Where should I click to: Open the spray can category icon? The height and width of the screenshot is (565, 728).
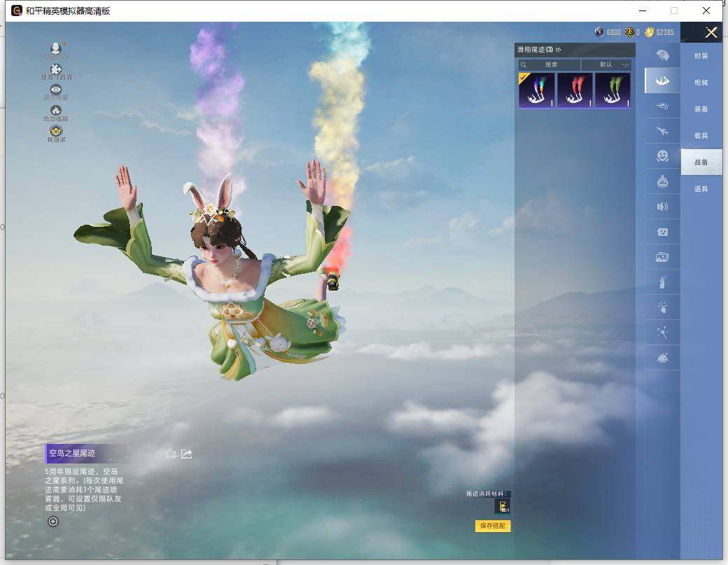[662, 282]
